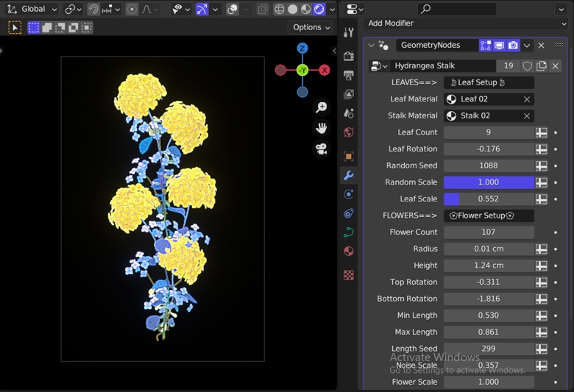Switch to rendered viewport shading
This screenshot has width=574, height=392.
[x=319, y=10]
